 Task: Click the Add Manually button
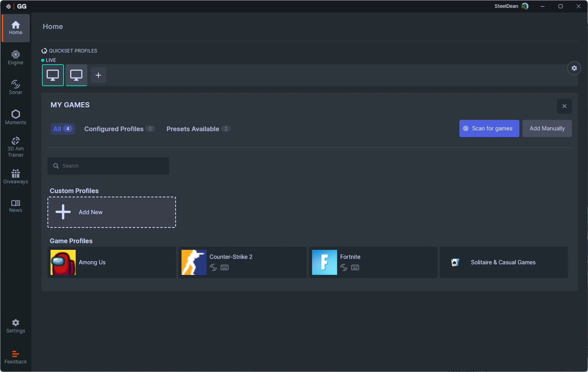point(547,128)
